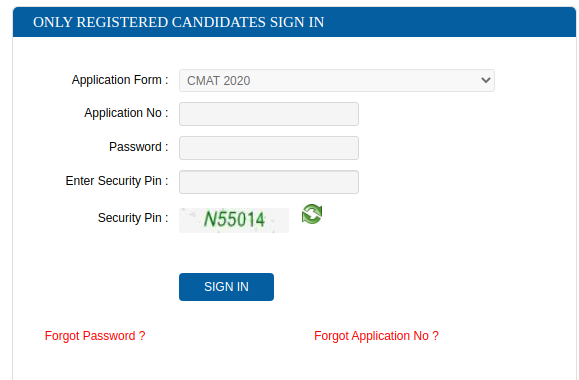
Task: Click the letter N in the captcha
Action: tap(210, 219)
